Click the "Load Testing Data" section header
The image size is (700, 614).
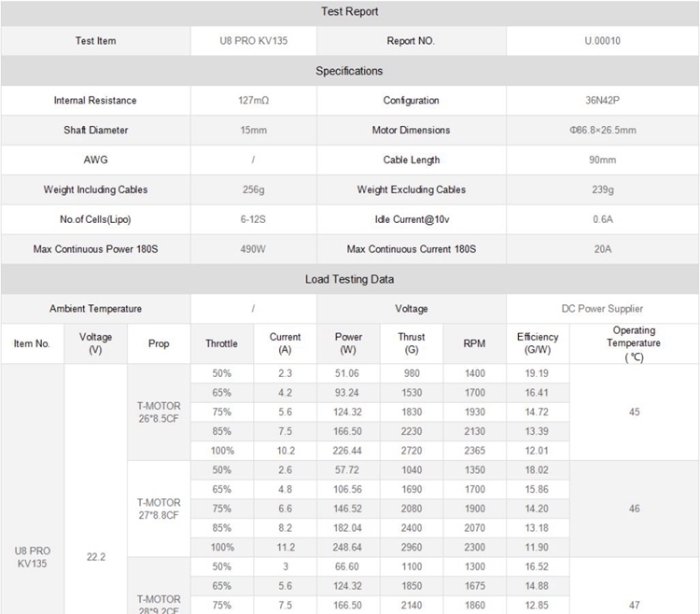coord(349,279)
